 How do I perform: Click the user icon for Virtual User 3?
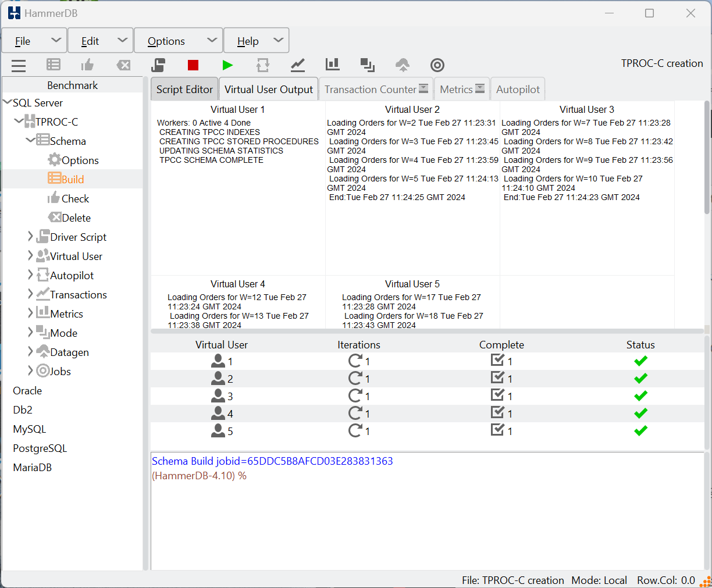(218, 395)
